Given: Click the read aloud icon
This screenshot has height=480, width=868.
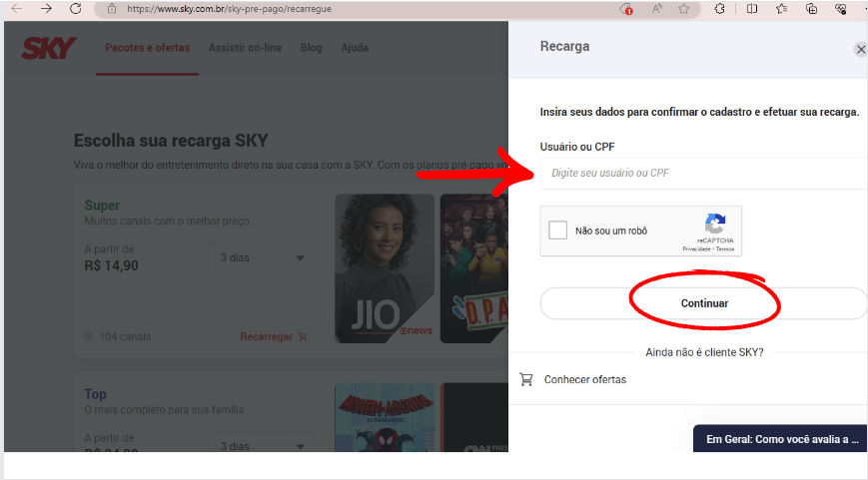Looking at the screenshot, I should coord(657,8).
